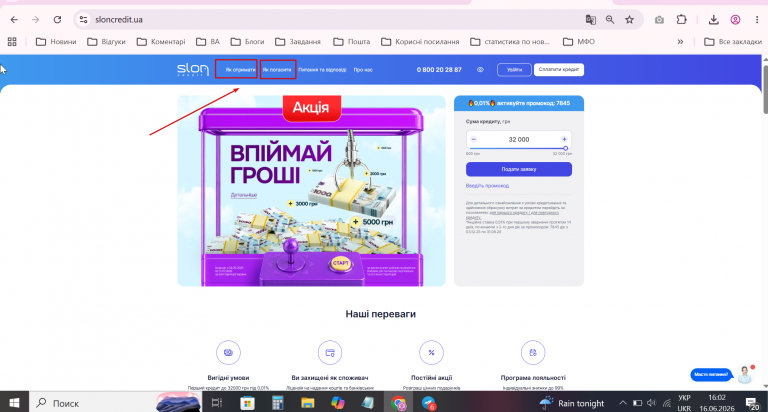The width and height of the screenshot is (768, 412).
Task: Open the 'Про нас' menu item
Action: coord(363,70)
